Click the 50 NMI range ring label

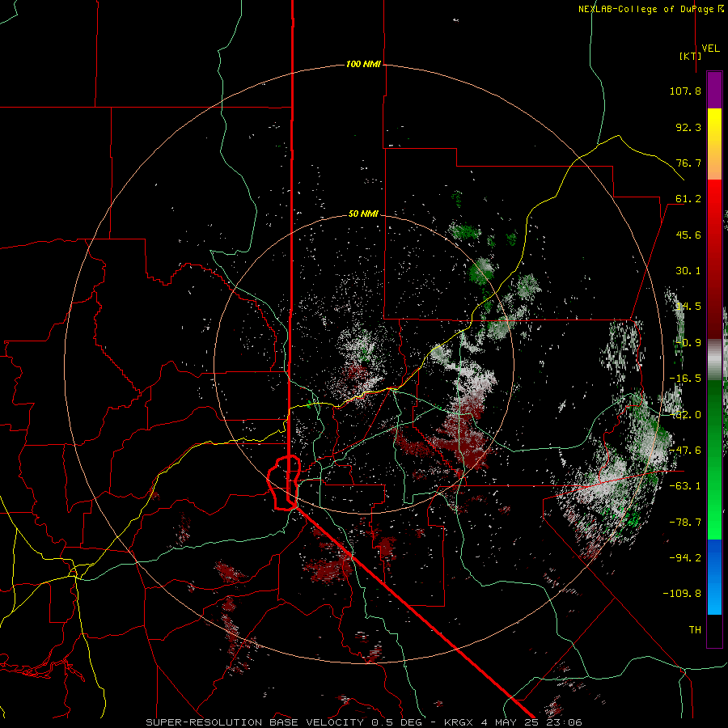point(363,214)
